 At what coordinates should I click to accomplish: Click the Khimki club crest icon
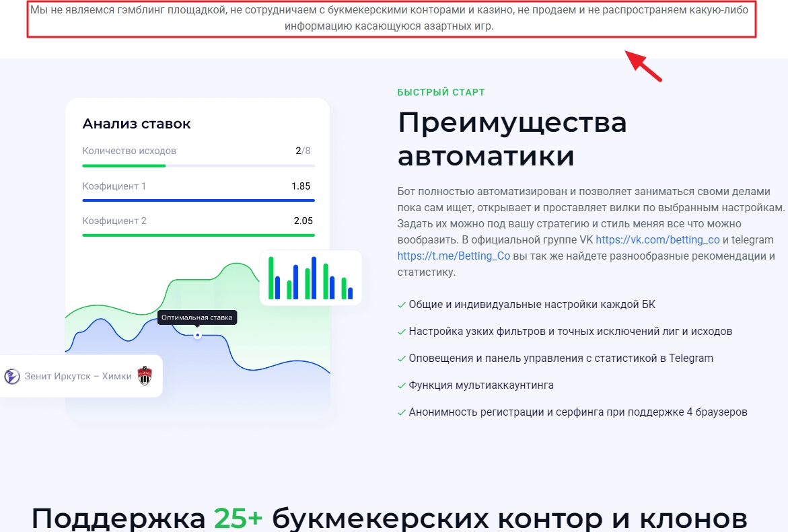(x=145, y=376)
